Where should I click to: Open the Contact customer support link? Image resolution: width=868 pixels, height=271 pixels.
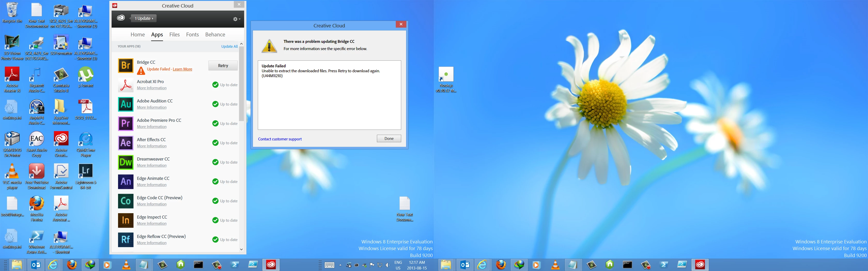click(x=280, y=139)
